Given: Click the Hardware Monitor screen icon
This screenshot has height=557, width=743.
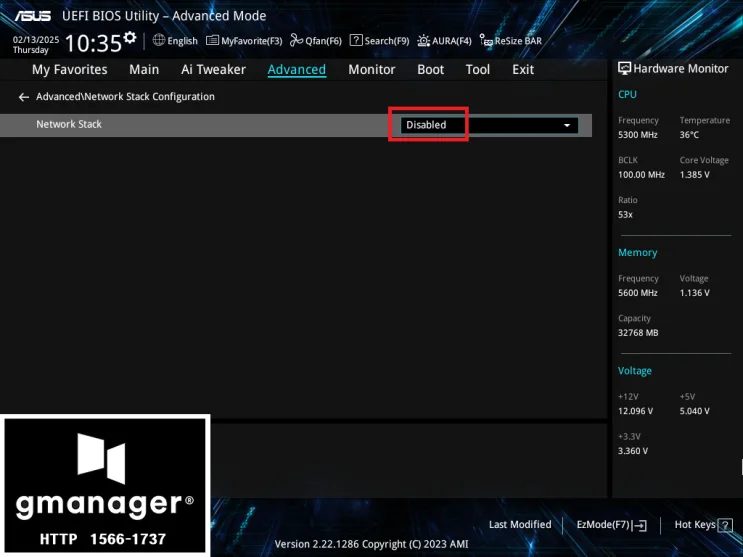Looking at the screenshot, I should pyautogui.click(x=625, y=69).
